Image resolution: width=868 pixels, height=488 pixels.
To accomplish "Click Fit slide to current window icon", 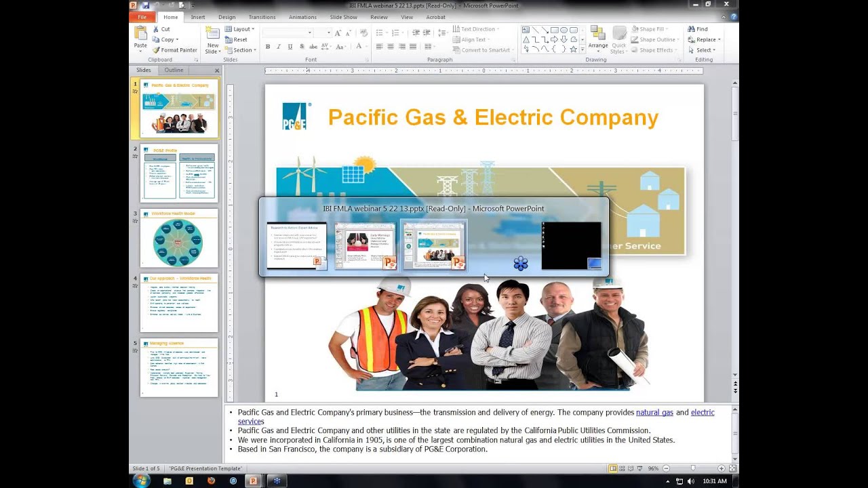I will [x=732, y=468].
